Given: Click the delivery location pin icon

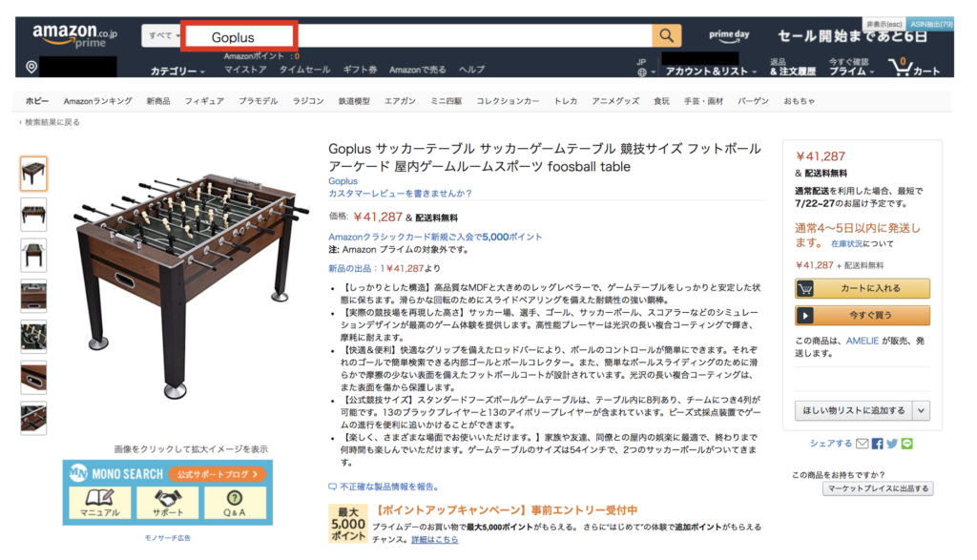Looking at the screenshot, I should [31, 67].
